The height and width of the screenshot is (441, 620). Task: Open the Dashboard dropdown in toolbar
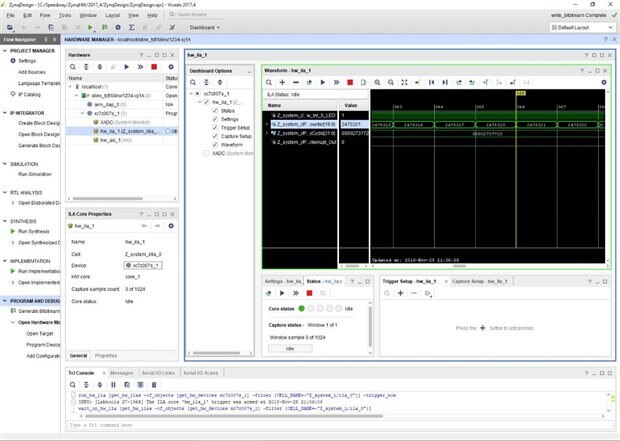[x=205, y=28]
